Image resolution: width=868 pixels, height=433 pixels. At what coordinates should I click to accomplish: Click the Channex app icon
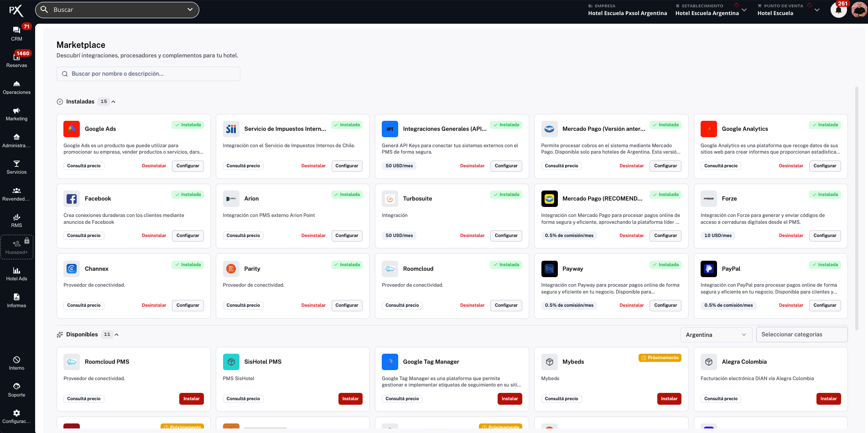click(72, 269)
